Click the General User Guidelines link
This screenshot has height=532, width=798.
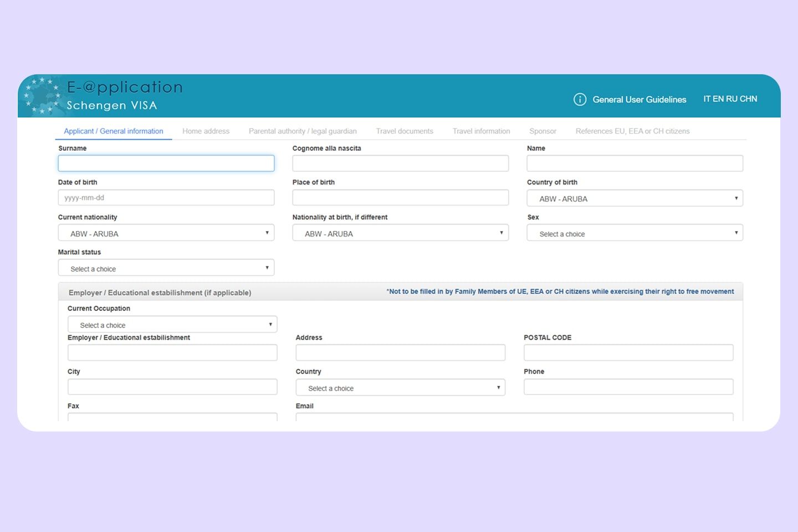pyautogui.click(x=639, y=100)
